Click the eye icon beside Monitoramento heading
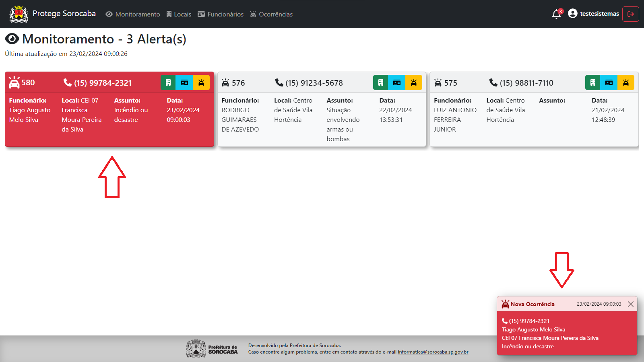 pos(12,39)
